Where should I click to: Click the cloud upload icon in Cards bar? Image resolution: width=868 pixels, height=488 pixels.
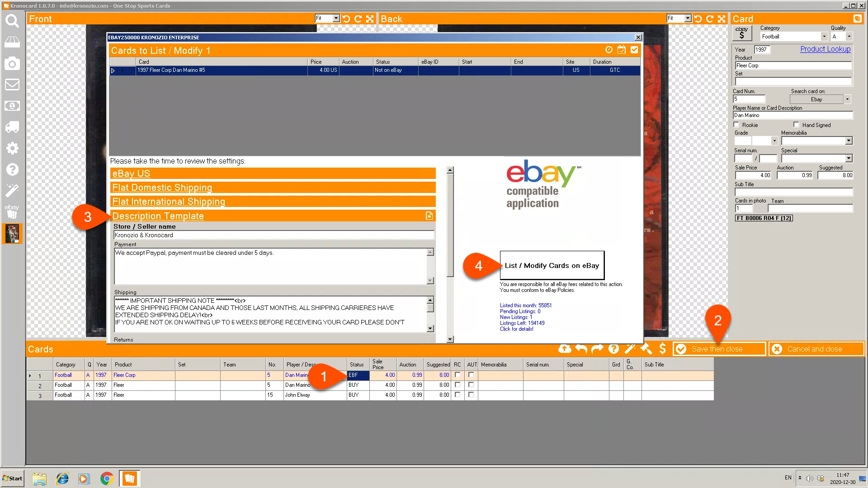click(x=565, y=349)
